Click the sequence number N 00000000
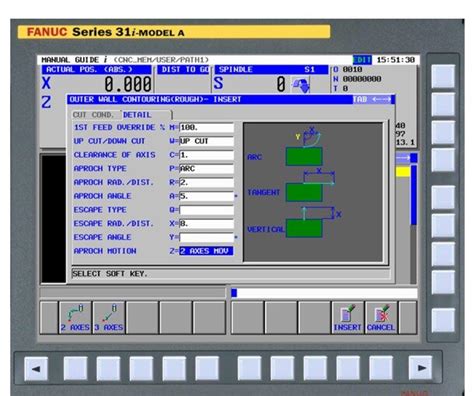This screenshot has height=396, width=474. tap(357, 79)
